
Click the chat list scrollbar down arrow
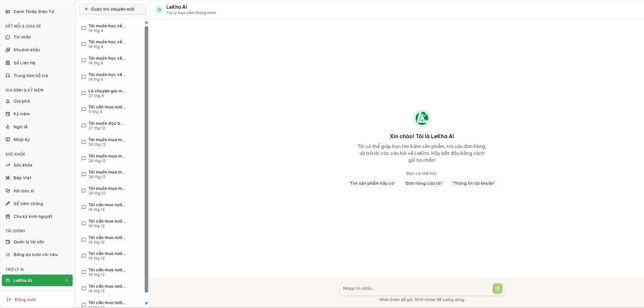146,303
